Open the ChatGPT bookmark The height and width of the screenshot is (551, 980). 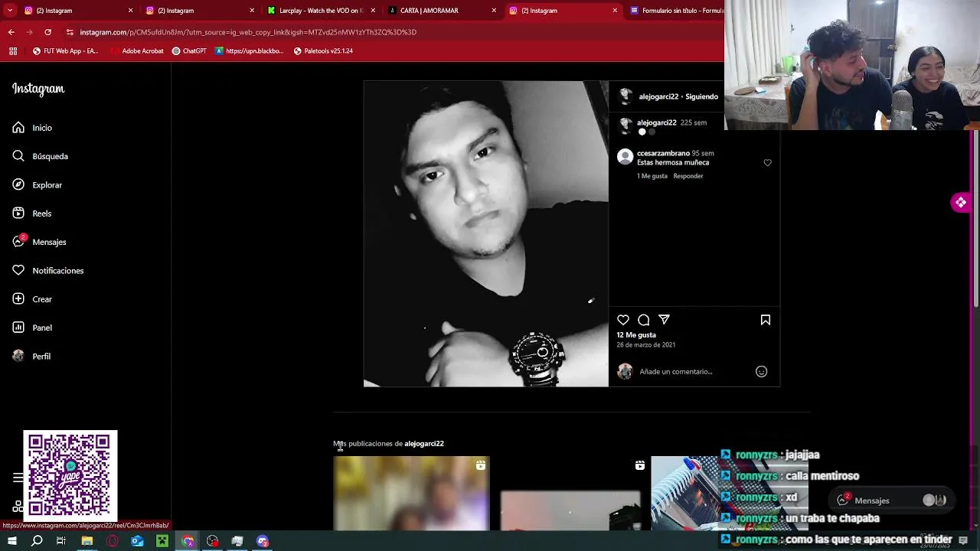tap(189, 51)
